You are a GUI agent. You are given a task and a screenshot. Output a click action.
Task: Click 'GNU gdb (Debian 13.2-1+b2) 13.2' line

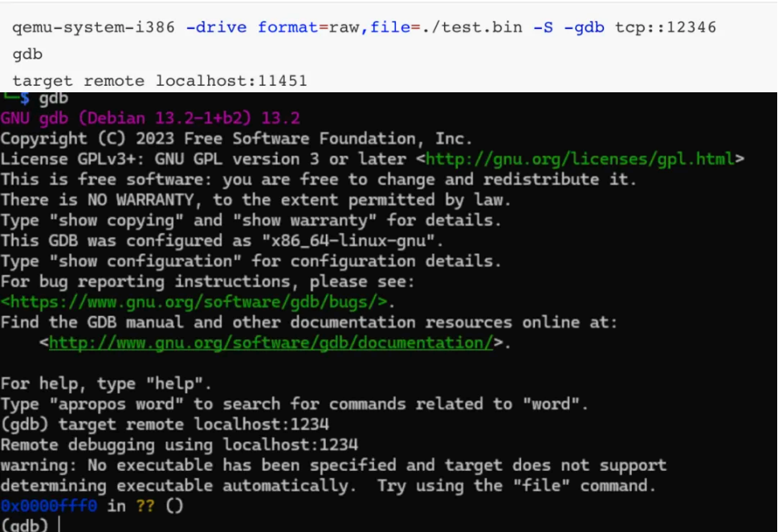150,118
